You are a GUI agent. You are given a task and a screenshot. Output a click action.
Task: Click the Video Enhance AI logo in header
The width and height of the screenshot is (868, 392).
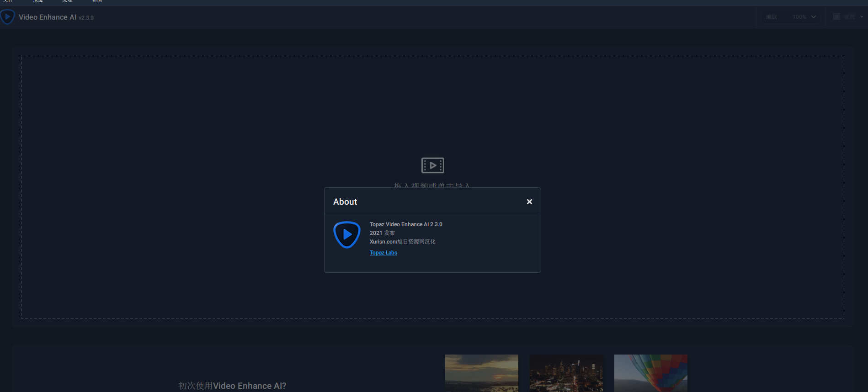pyautogui.click(x=7, y=17)
